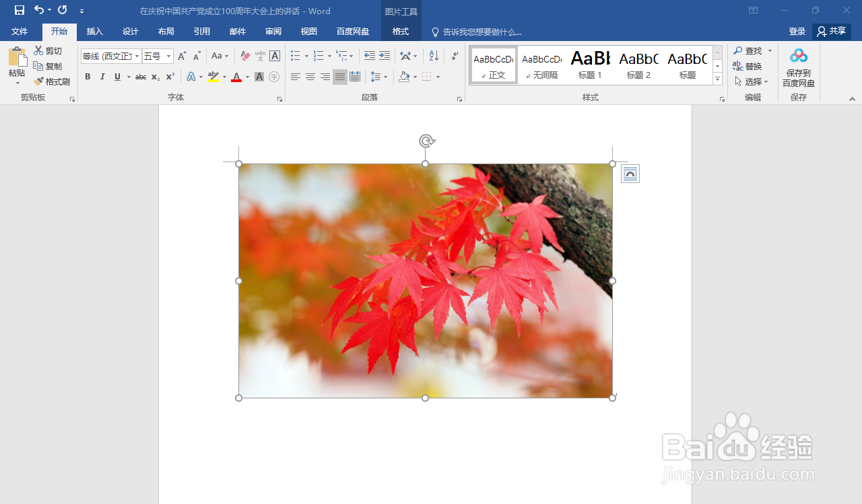The width and height of the screenshot is (862, 504).
Task: Apply the 标题 1 style
Action: tap(591, 65)
